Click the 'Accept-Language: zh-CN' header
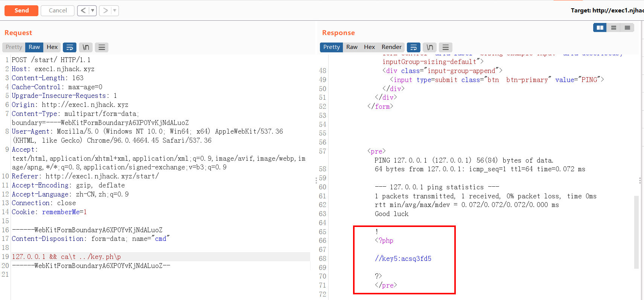The width and height of the screenshot is (644, 300). point(70,194)
